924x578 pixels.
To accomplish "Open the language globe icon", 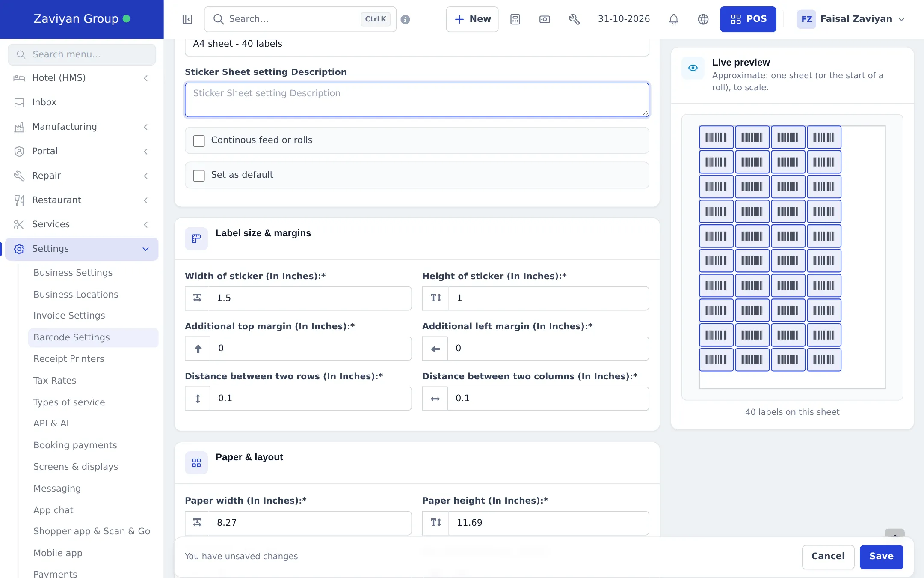I will (703, 19).
